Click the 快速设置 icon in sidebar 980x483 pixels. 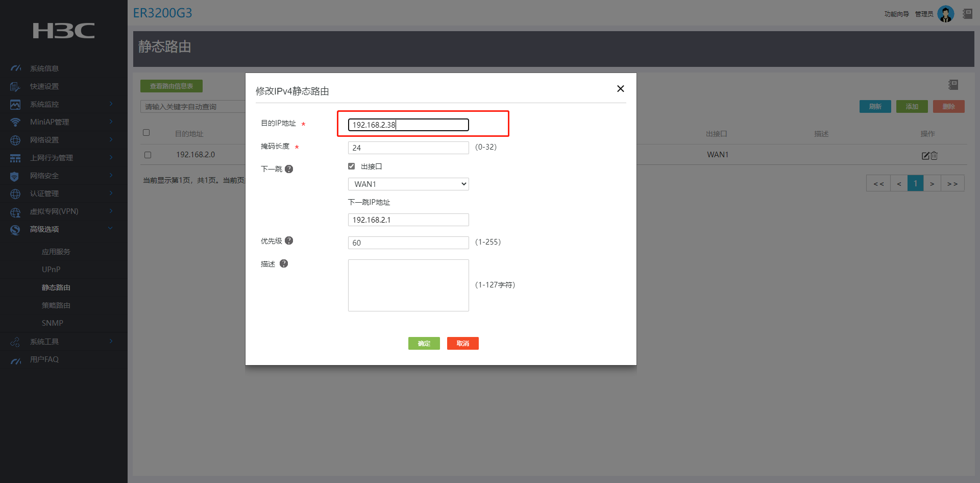(15, 86)
